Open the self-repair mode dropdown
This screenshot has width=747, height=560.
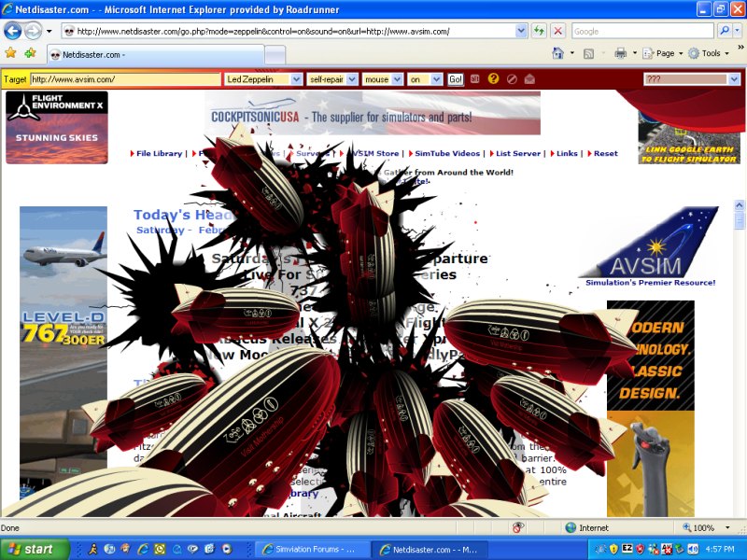coord(332,79)
